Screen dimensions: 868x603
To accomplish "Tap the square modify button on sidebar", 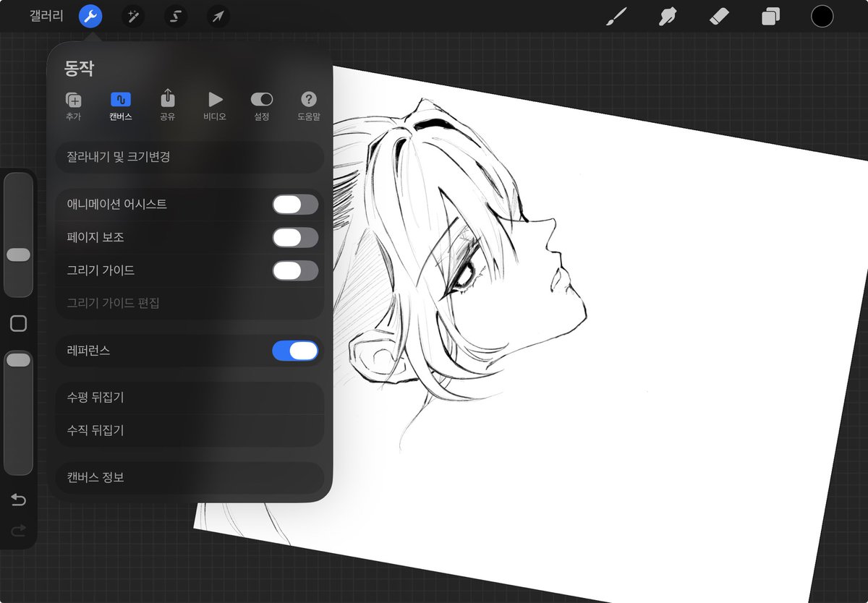I will pyautogui.click(x=19, y=323).
